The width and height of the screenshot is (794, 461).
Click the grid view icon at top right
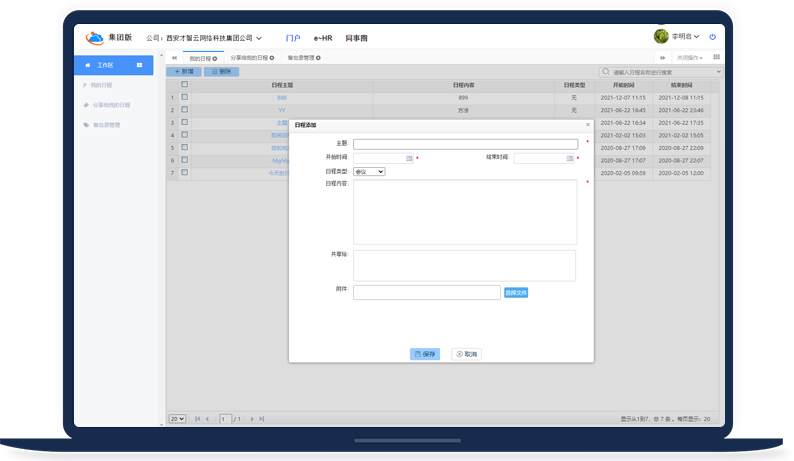(716, 58)
